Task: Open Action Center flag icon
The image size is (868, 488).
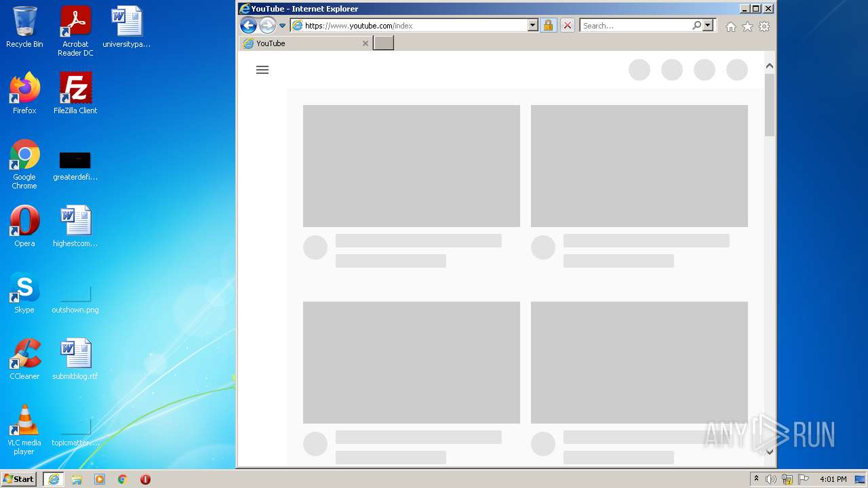Action: pyautogui.click(x=804, y=479)
